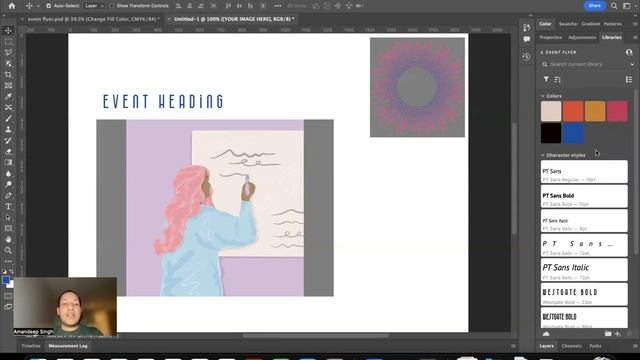Image resolution: width=640 pixels, height=360 pixels.
Task: Open the Measurement Log tab
Action: click(68, 346)
